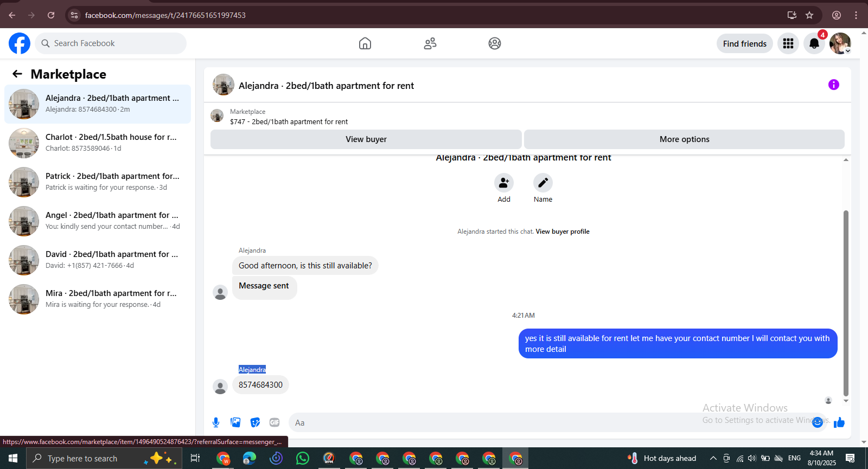Open More options for this listing
Screen dimensions: 868x469
coord(684,139)
